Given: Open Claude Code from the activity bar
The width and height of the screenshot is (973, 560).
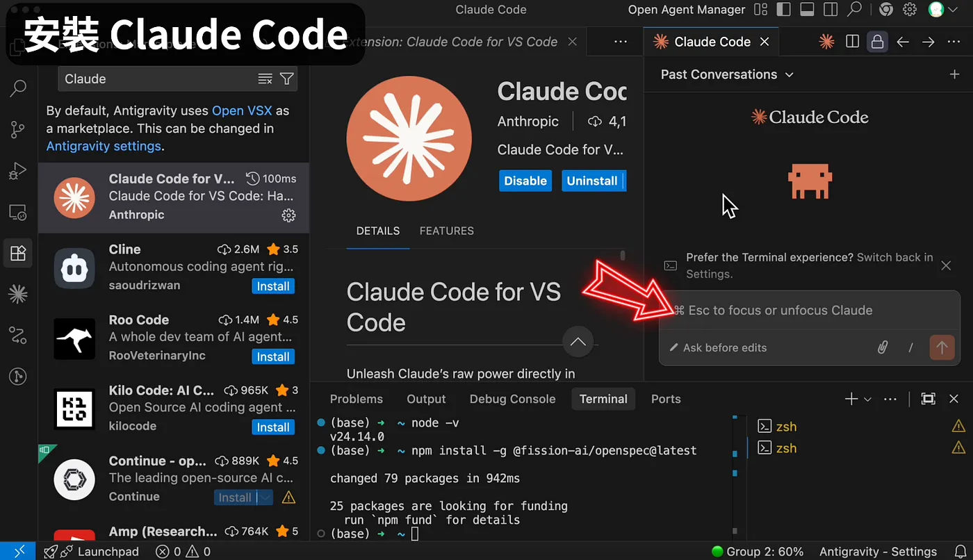Looking at the screenshot, I should (x=18, y=295).
